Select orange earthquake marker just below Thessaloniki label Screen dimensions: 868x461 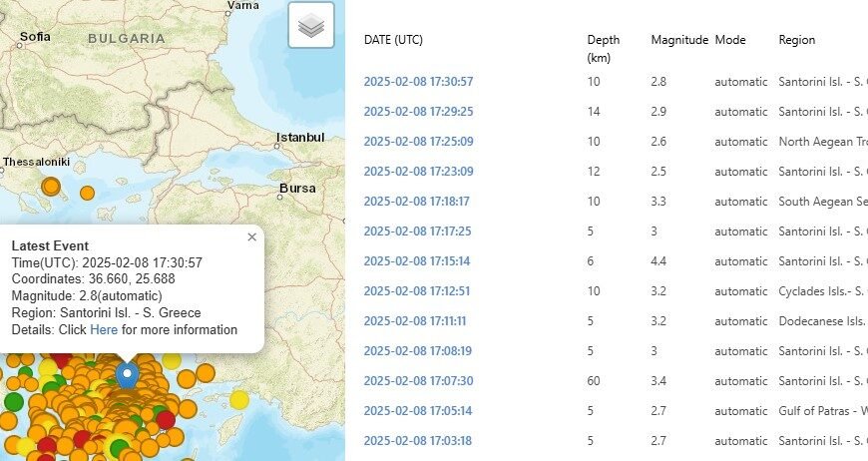click(x=51, y=186)
